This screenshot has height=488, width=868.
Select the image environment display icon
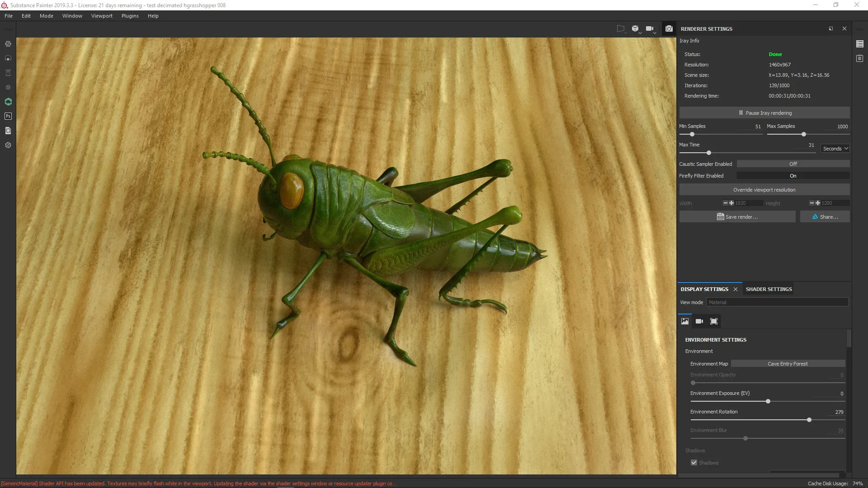tap(684, 321)
